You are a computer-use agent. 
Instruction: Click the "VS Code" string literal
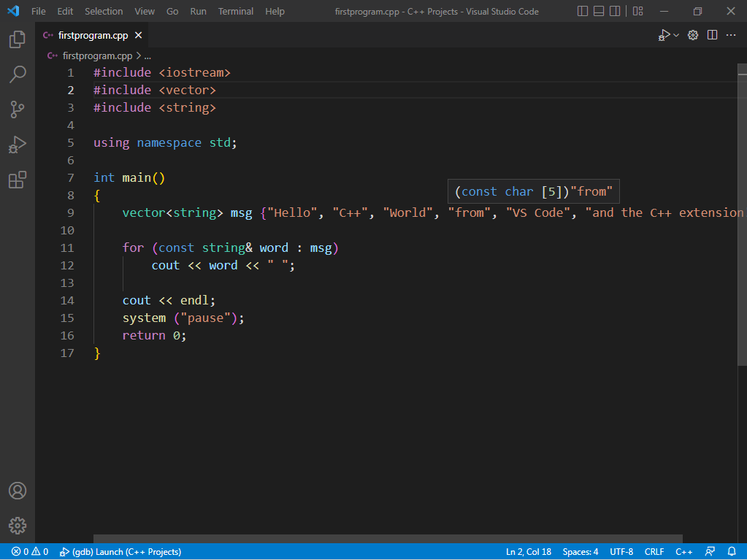538,213
